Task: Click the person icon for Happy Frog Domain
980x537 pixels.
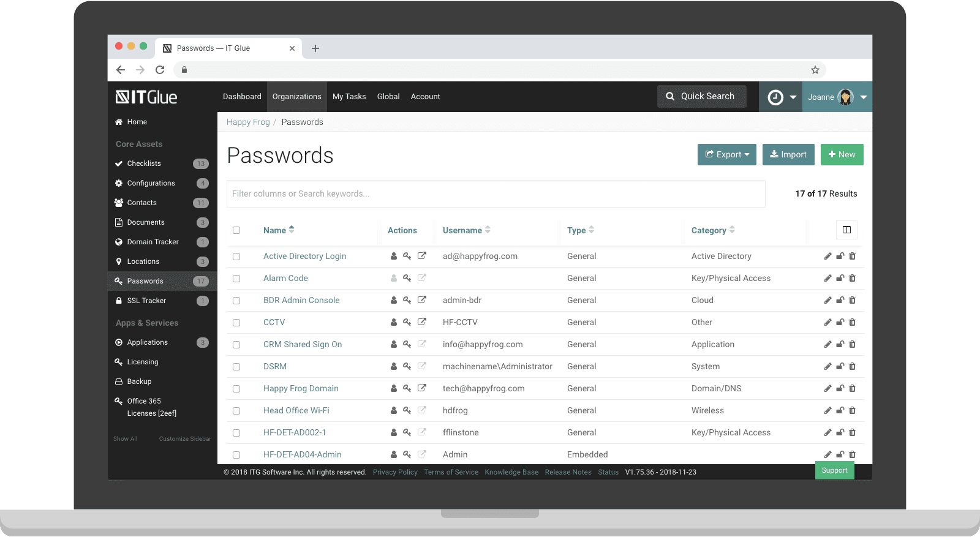Action: pos(394,388)
